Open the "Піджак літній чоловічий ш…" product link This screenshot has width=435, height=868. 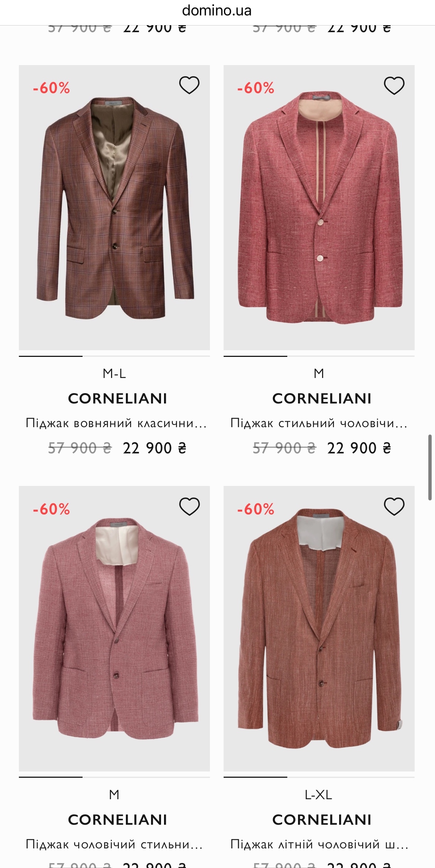click(319, 844)
